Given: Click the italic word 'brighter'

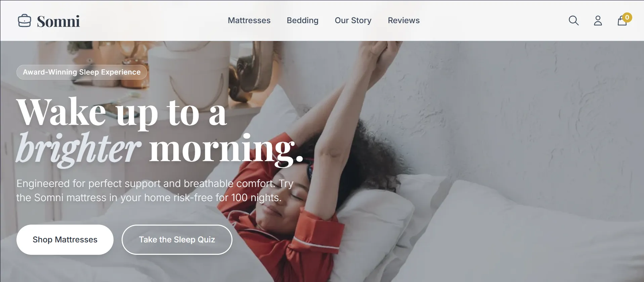Looking at the screenshot, I should [78, 148].
